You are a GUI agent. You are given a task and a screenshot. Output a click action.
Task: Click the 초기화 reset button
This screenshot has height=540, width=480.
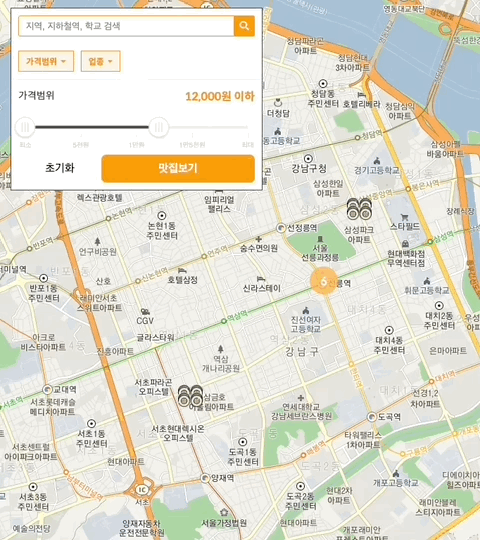tap(60, 168)
